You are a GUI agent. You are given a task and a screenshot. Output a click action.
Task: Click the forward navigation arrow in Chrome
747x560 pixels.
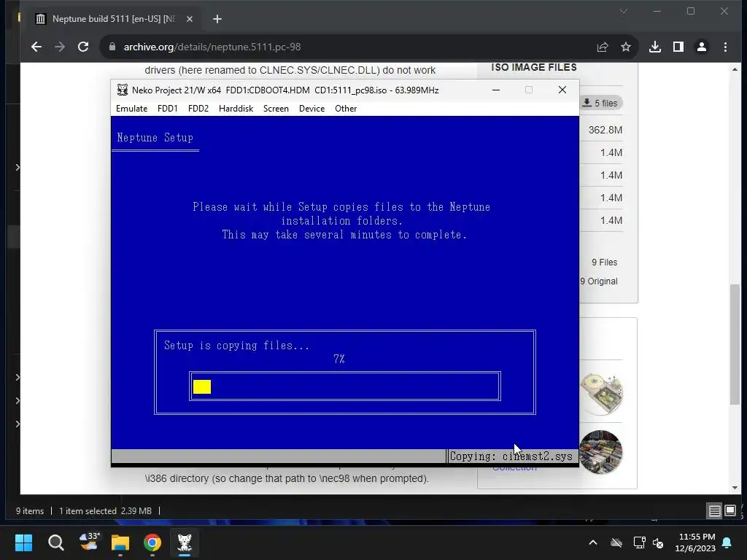(x=60, y=47)
